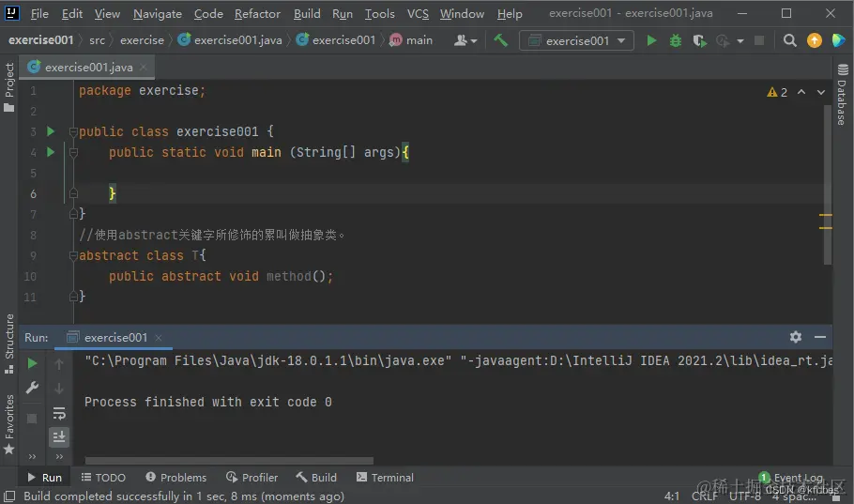Toggle the Structure tool window
854x504 pixels.
(x=8, y=344)
